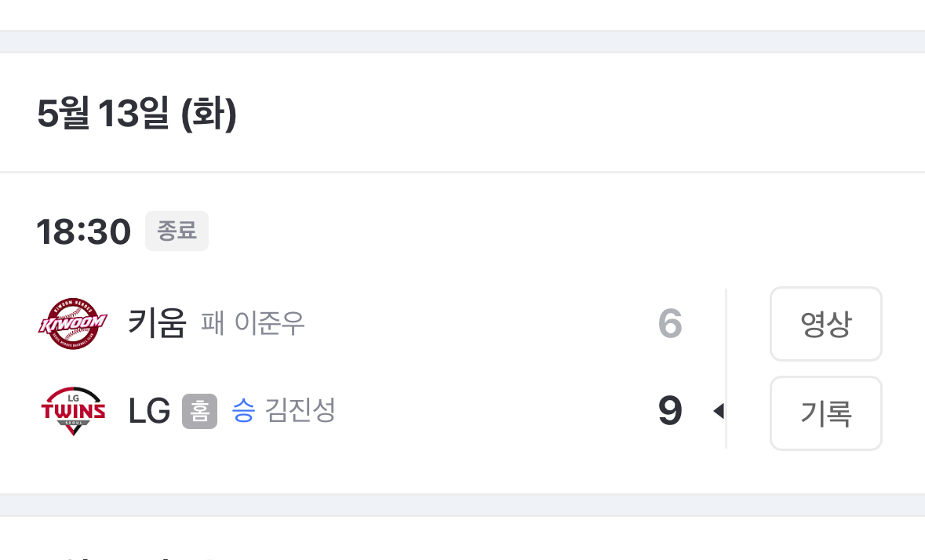Click the gray separator band below the game card

pos(462,504)
